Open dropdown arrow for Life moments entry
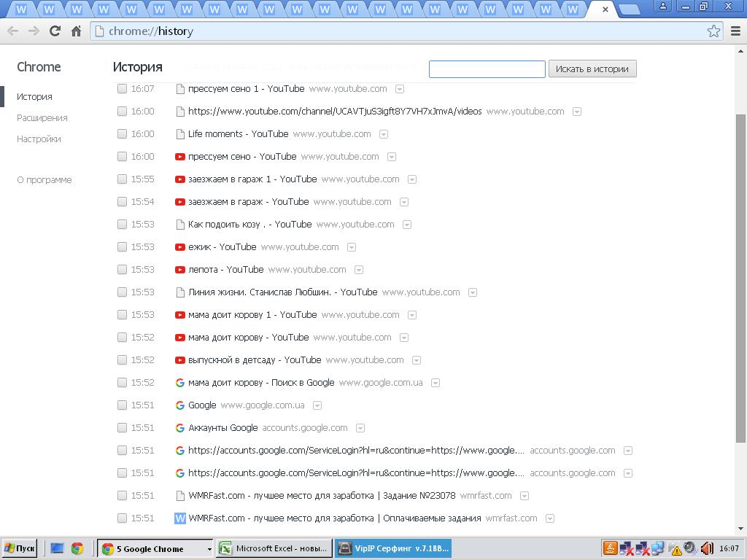This screenshot has height=560, width=747. pyautogui.click(x=384, y=134)
